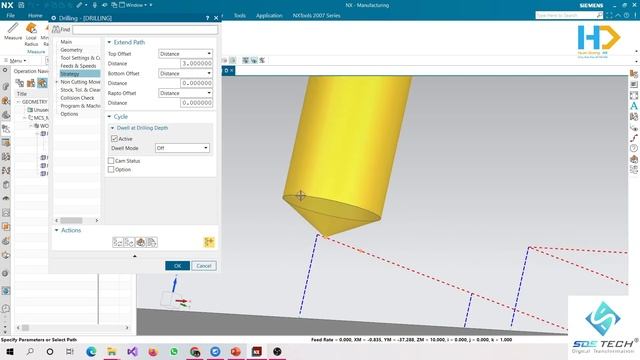Click the Rapto Offset Distance value field
Screen dimensions: 640x360
click(x=196, y=103)
